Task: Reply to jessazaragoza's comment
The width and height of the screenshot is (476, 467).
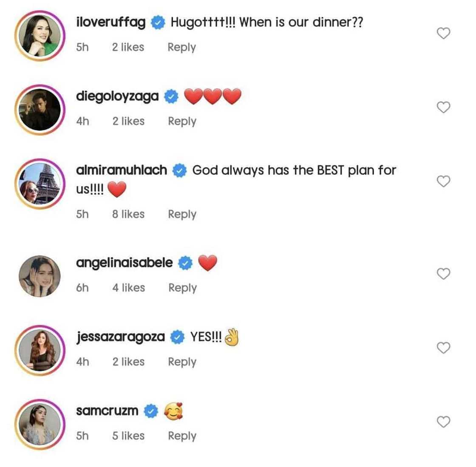Action: tap(182, 362)
